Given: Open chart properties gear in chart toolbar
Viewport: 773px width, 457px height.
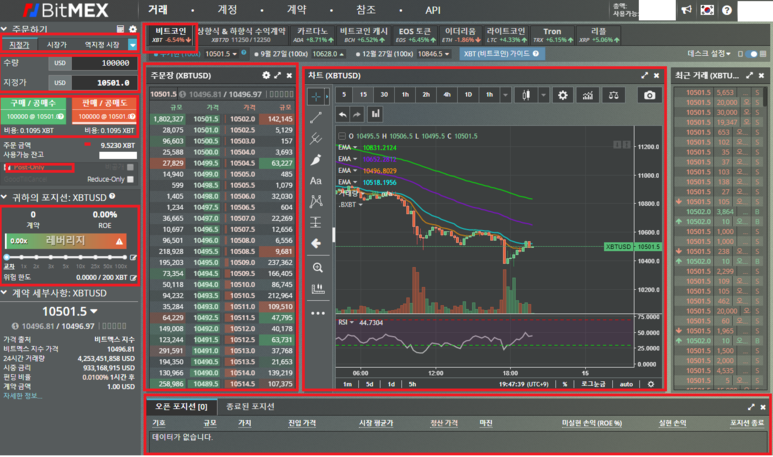Looking at the screenshot, I should click(562, 95).
